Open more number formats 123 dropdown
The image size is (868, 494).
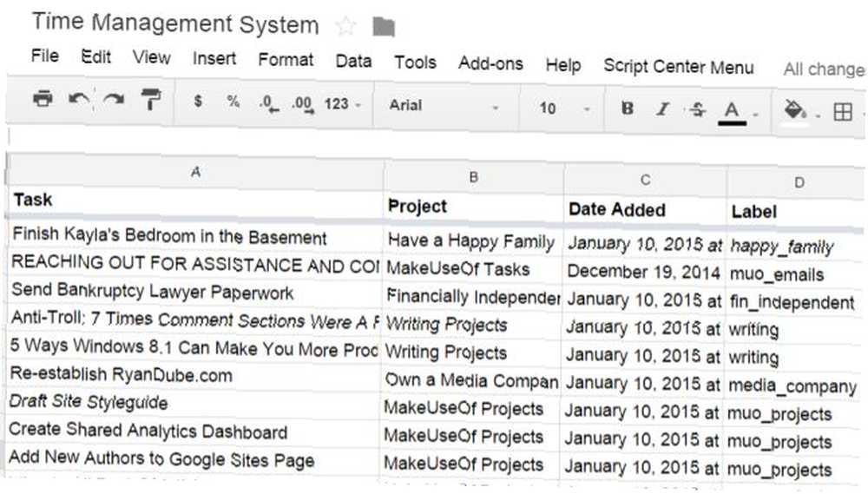(x=342, y=104)
